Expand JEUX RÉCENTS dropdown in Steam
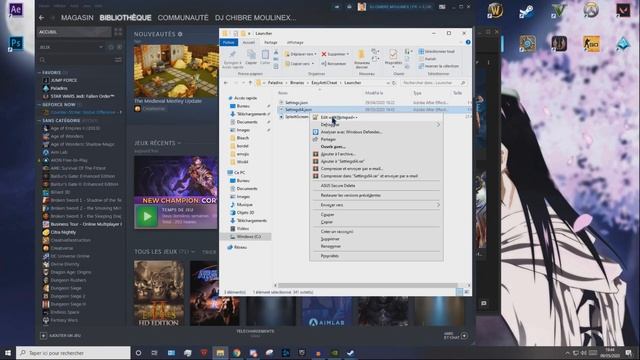 [179, 143]
